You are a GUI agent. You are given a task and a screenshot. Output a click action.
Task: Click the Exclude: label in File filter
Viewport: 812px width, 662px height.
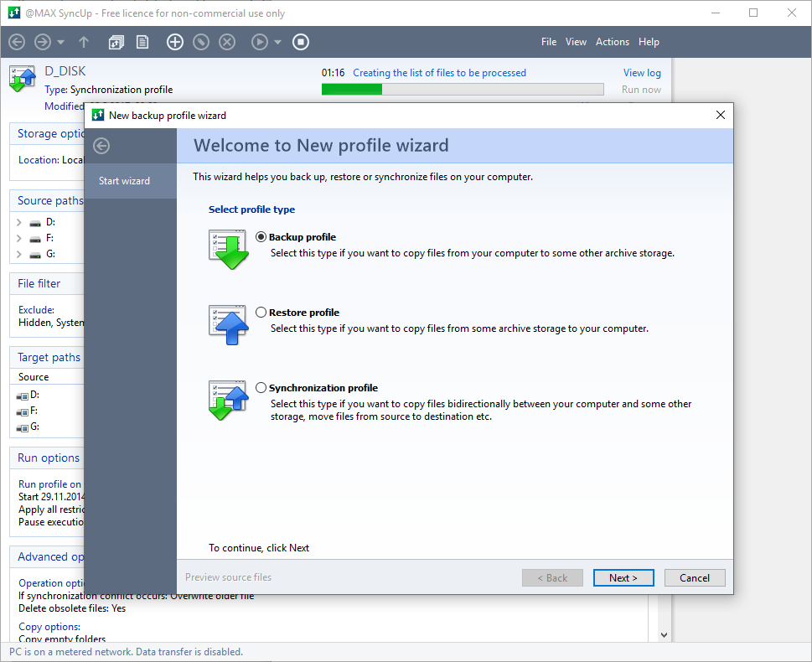pos(36,310)
